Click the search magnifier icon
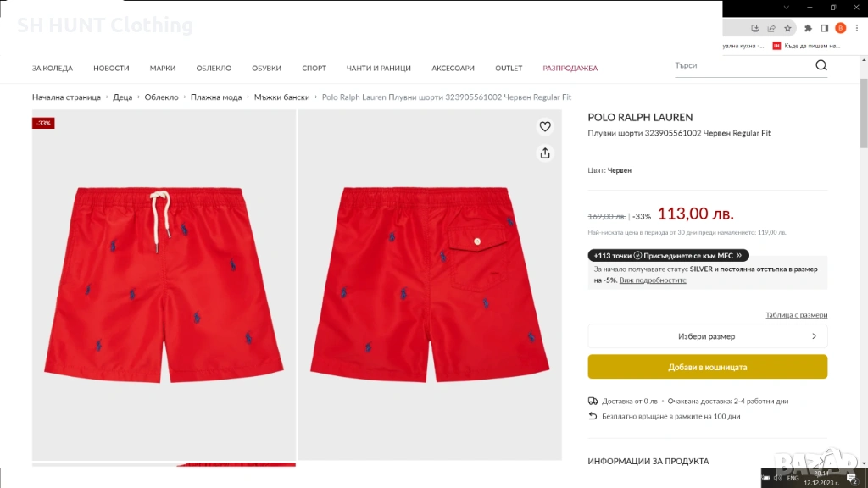This screenshot has height=488, width=868. tap(821, 65)
